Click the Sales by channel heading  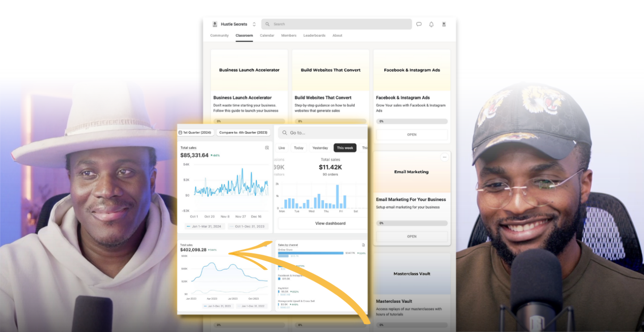[x=288, y=245]
